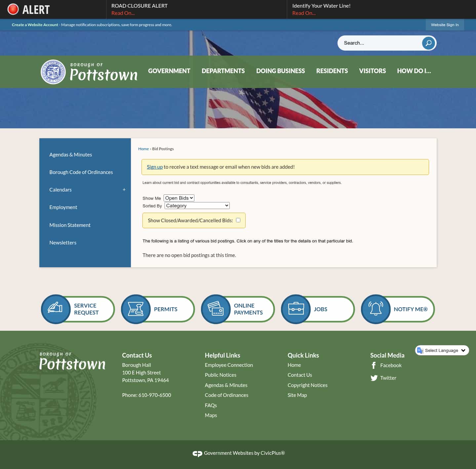
Task: Select Website Sign In
Action: point(445,24)
